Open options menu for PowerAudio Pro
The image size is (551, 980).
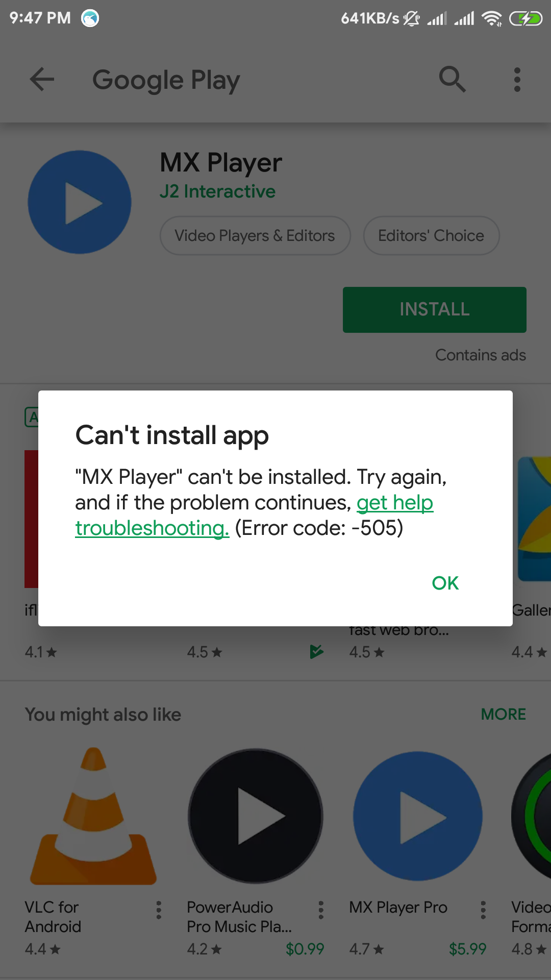[x=321, y=910]
